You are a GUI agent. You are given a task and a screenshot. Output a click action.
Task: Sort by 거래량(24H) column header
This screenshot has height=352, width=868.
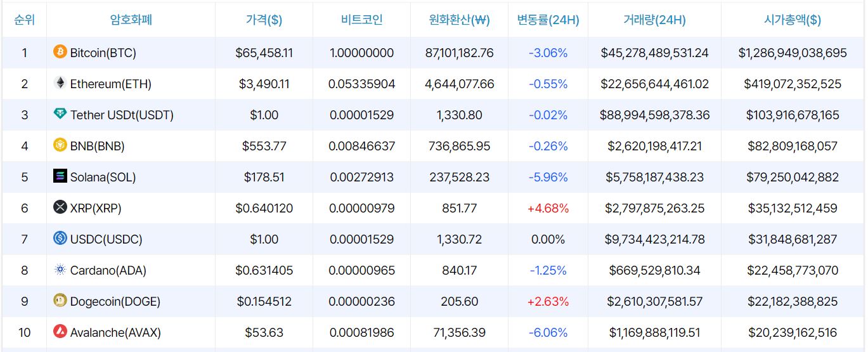click(x=654, y=20)
